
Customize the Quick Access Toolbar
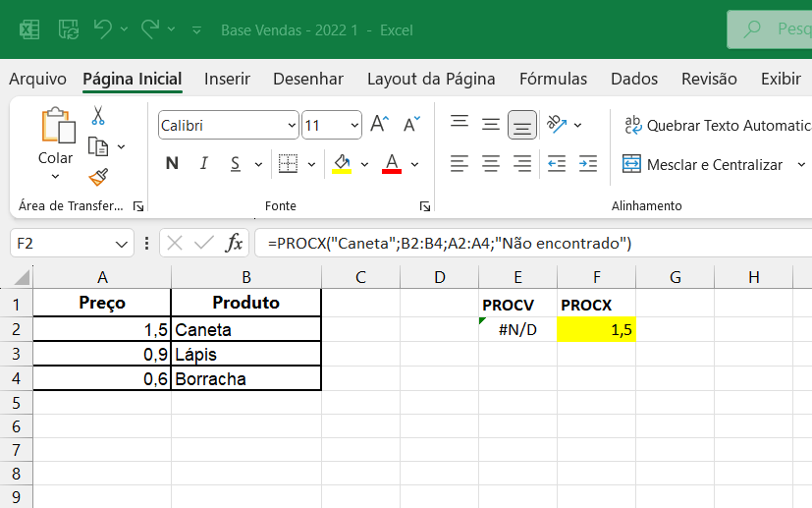pyautogui.click(x=196, y=30)
